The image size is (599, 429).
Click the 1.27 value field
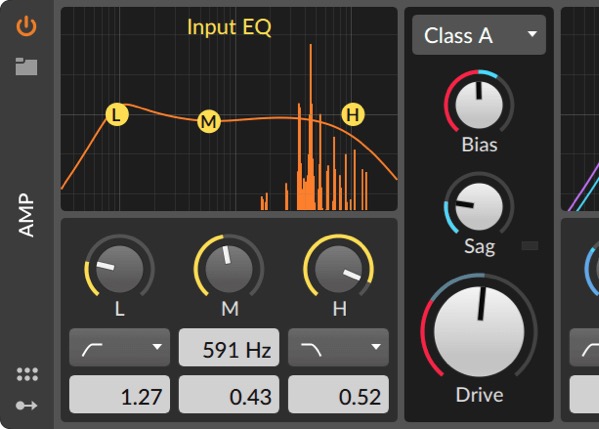pyautogui.click(x=119, y=394)
